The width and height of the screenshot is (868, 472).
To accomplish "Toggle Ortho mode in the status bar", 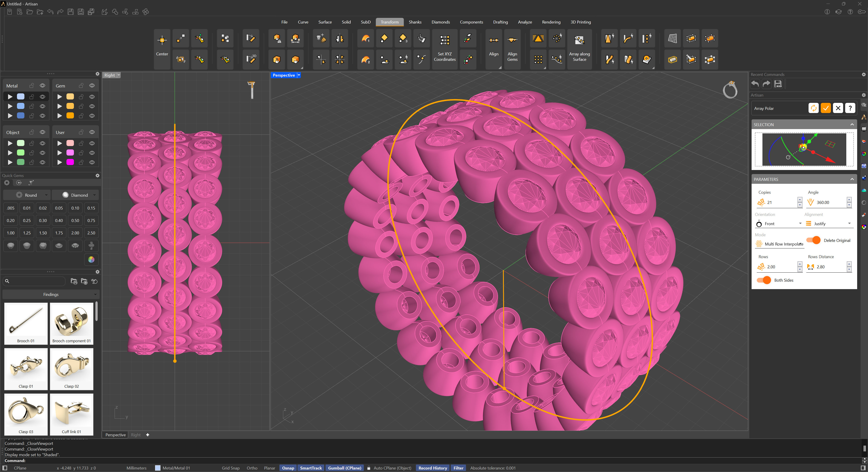I will tap(252, 468).
